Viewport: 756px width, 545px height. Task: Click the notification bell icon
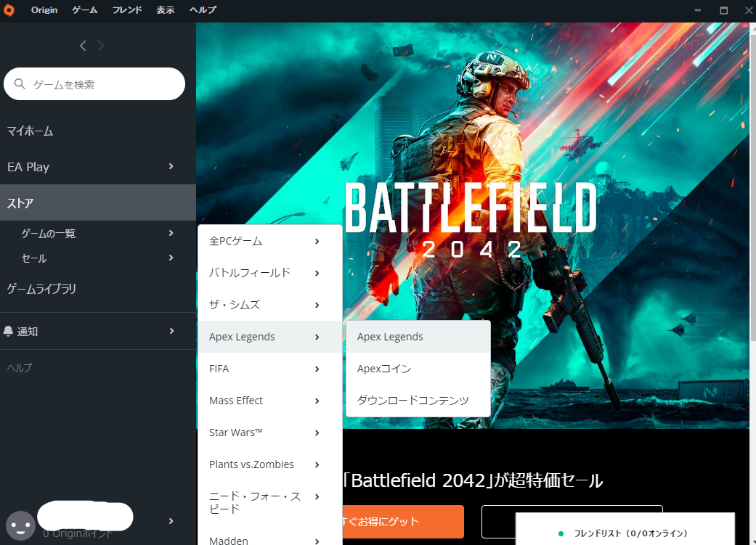pyautogui.click(x=8, y=331)
